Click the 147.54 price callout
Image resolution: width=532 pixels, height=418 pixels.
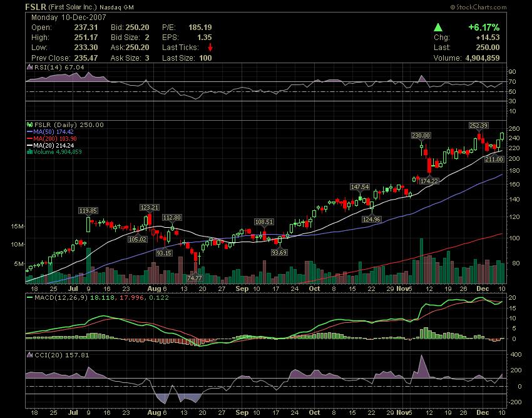coord(360,187)
